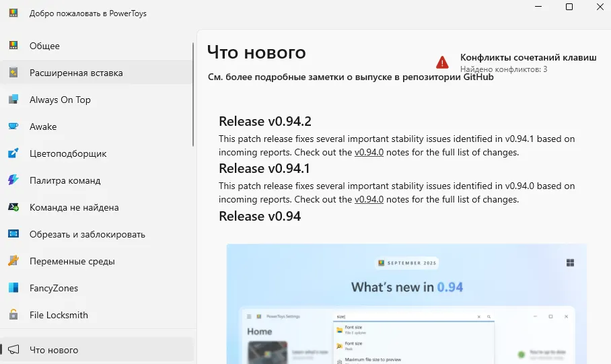611x364 pixels.
Task: Open the Обрезать и заблокировать icon
Action: point(13,234)
